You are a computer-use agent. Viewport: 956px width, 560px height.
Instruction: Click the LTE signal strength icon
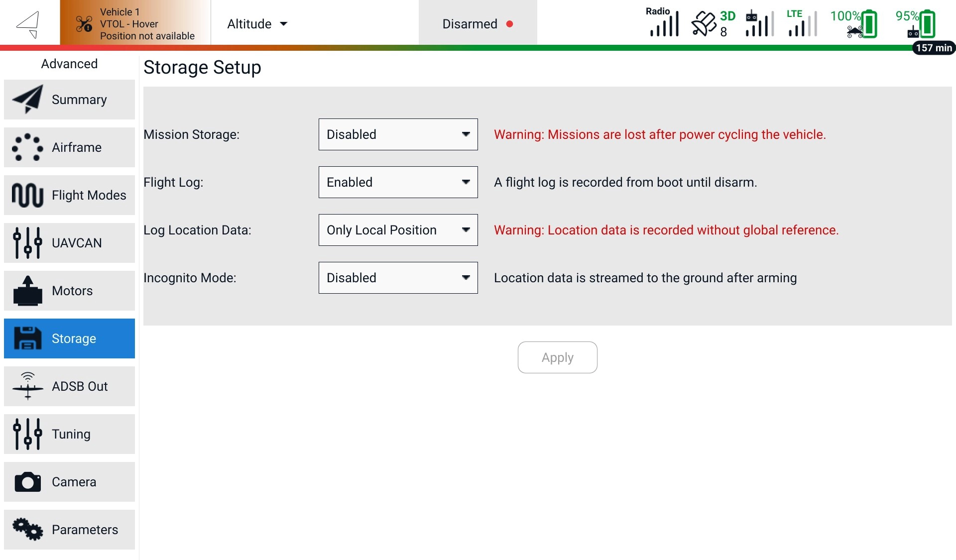pyautogui.click(x=802, y=23)
